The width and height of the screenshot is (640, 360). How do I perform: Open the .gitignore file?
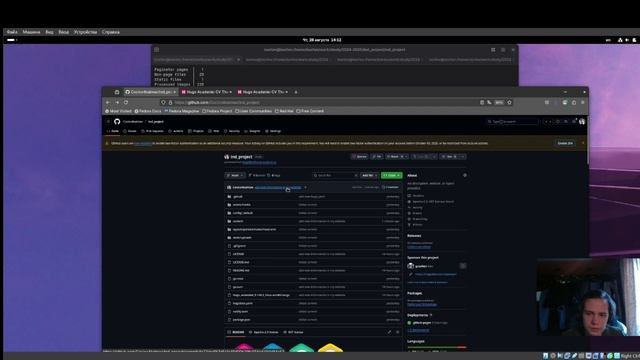pos(239,246)
